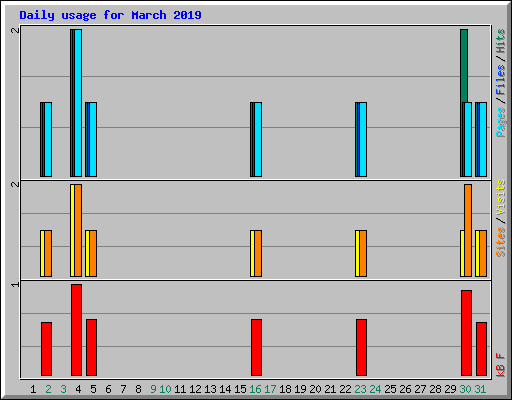Click day label "27" on the x-axis
Image resolution: width=512 pixels, height=400 pixels.
420,389
